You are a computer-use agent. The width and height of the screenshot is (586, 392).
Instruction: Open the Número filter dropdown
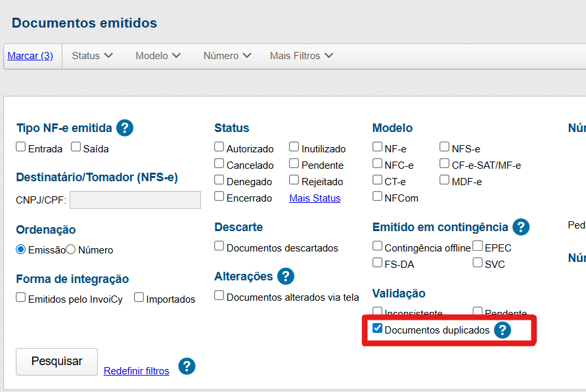[227, 56]
